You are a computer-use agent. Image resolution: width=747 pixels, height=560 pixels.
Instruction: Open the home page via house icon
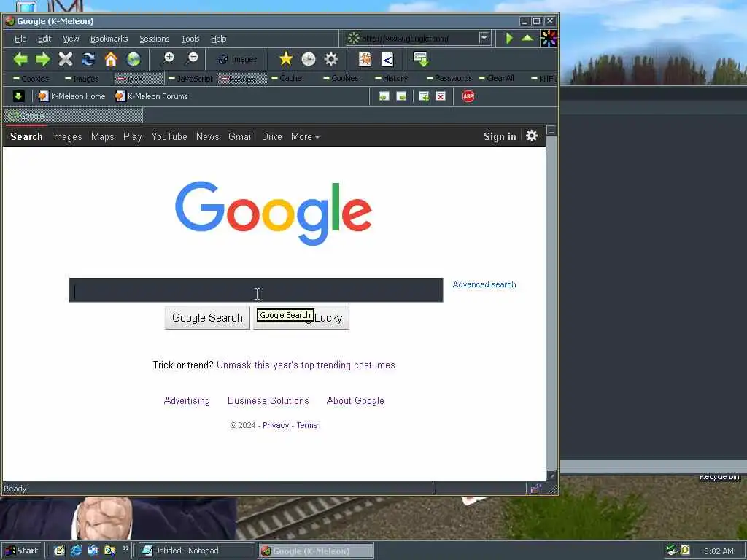click(111, 60)
